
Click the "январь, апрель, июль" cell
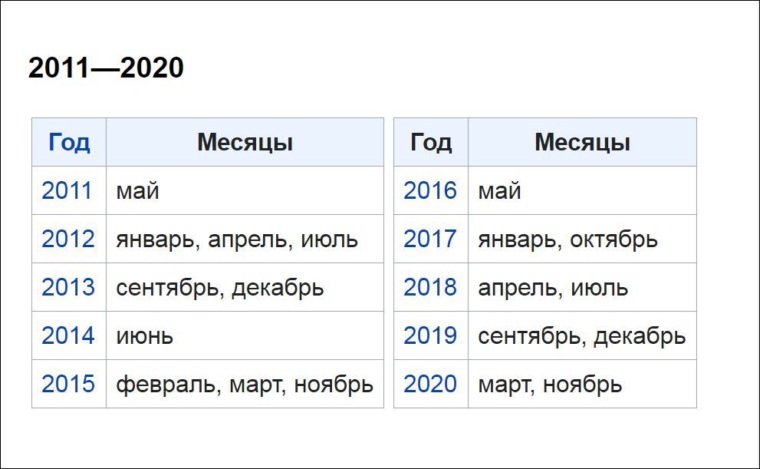236,239
